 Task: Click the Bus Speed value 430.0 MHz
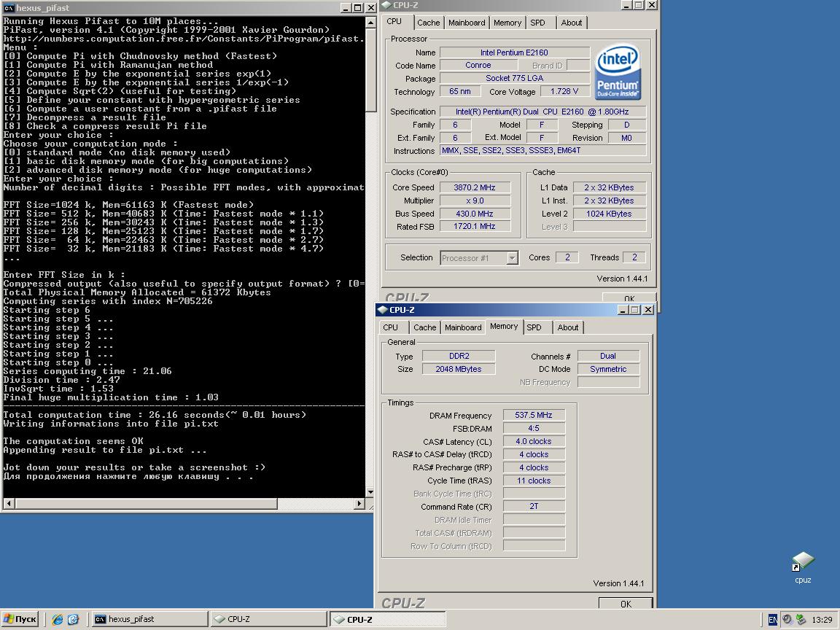[475, 214]
